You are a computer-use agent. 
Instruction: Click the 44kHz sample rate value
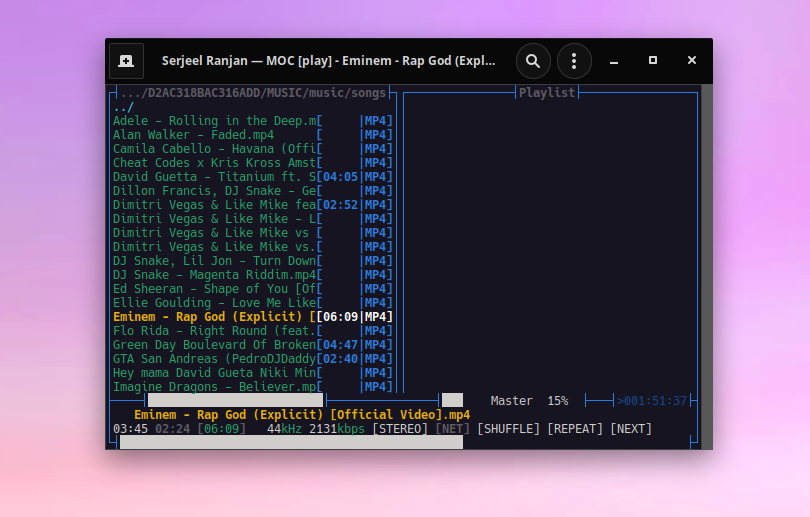click(x=284, y=429)
